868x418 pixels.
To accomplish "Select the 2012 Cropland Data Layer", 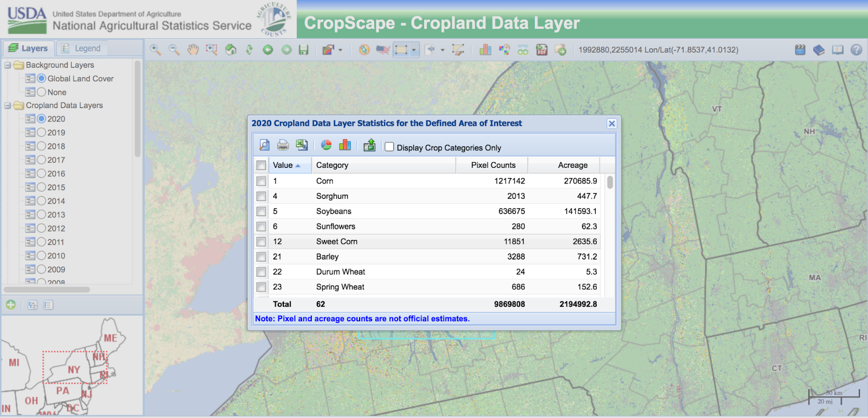I will [42, 228].
